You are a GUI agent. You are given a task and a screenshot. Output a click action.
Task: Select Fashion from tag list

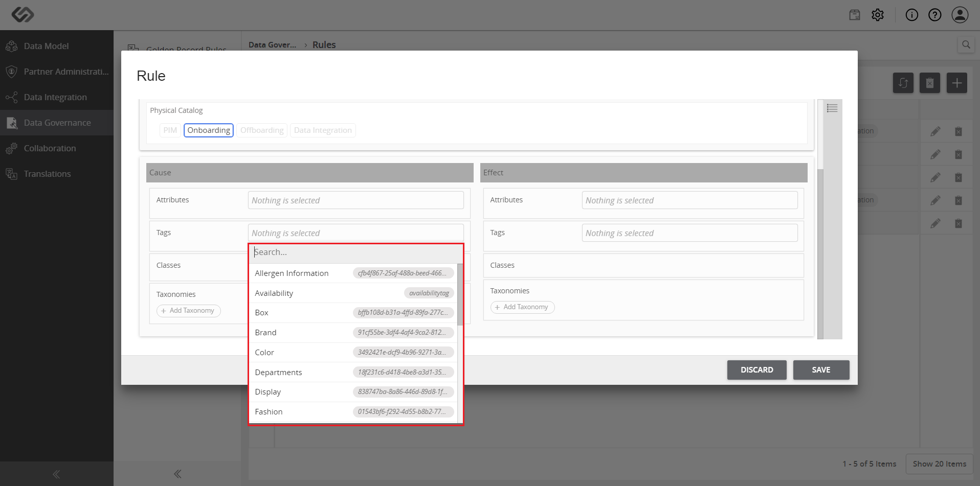[353, 412]
